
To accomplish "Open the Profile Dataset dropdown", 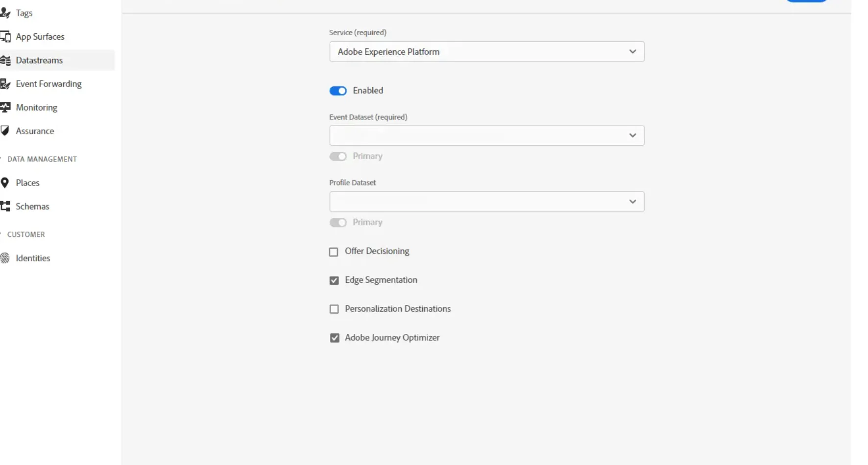I will 487,202.
